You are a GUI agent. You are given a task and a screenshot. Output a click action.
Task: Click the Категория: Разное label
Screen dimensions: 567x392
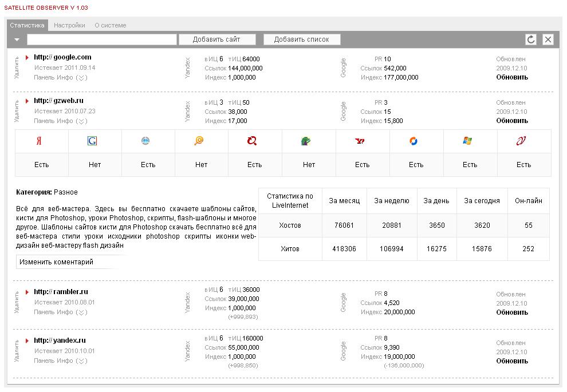(x=47, y=192)
